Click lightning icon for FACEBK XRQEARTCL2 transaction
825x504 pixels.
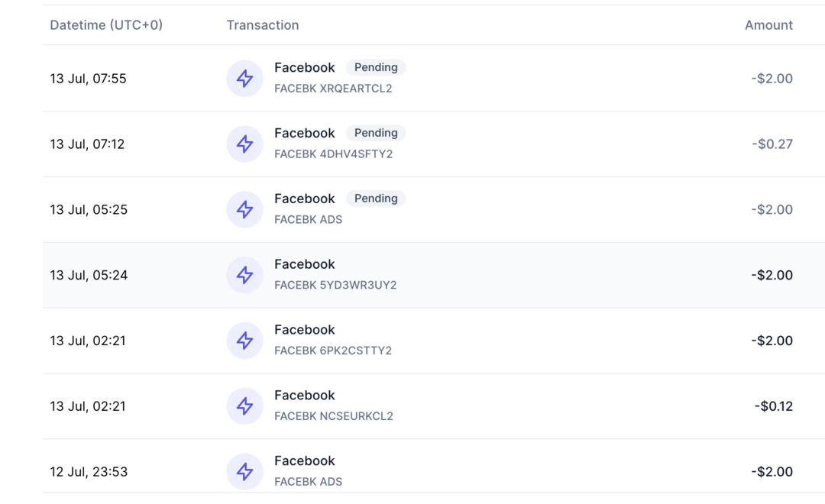(244, 79)
